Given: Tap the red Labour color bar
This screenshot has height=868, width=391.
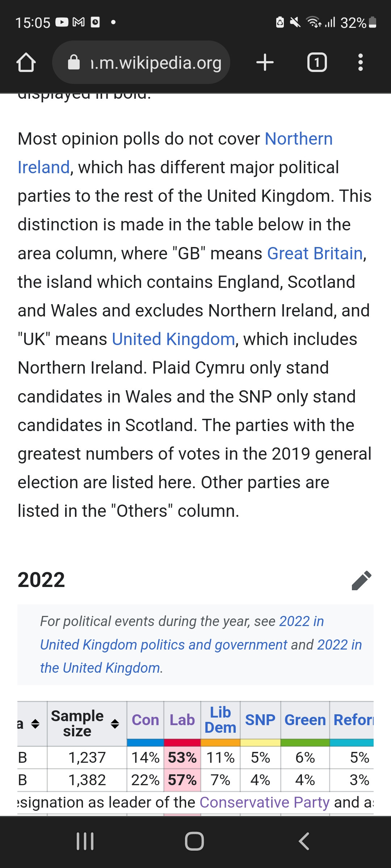Looking at the screenshot, I should point(182,743).
